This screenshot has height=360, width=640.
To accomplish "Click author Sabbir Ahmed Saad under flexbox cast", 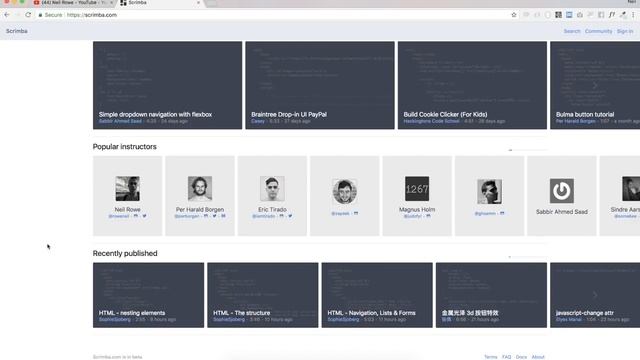I will coord(120,121).
